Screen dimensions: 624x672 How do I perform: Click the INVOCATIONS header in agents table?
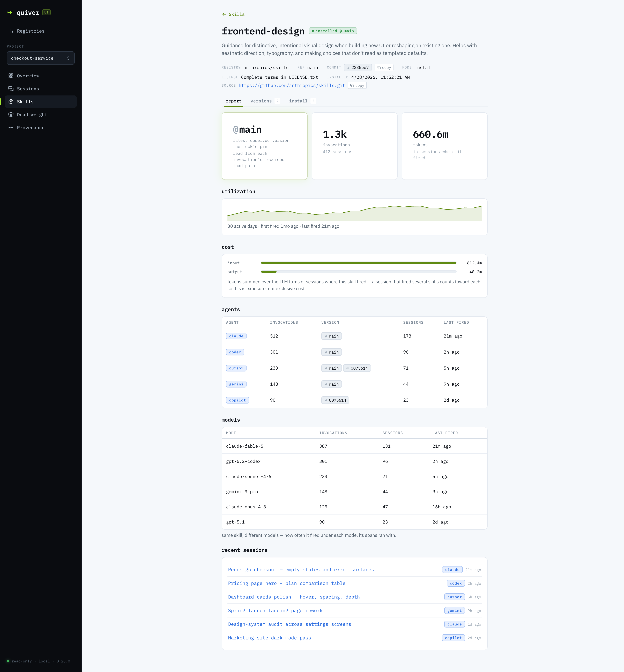coord(284,323)
